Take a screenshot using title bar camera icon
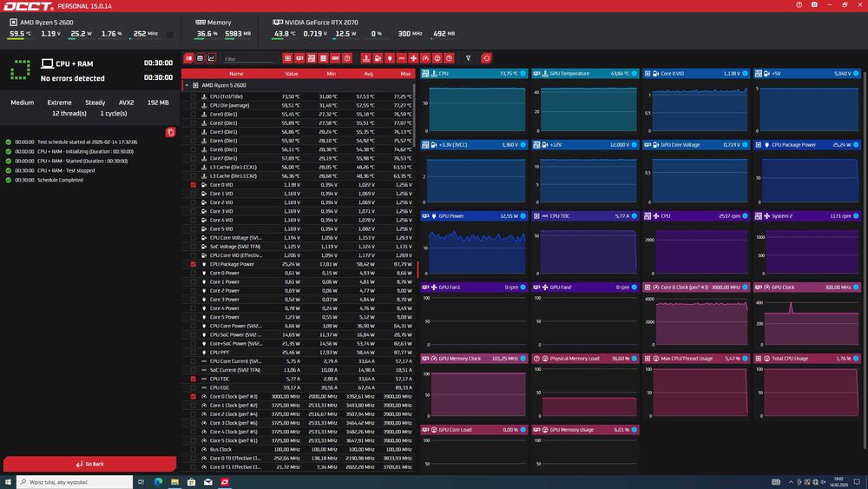The width and height of the screenshot is (868, 489). 814,4
